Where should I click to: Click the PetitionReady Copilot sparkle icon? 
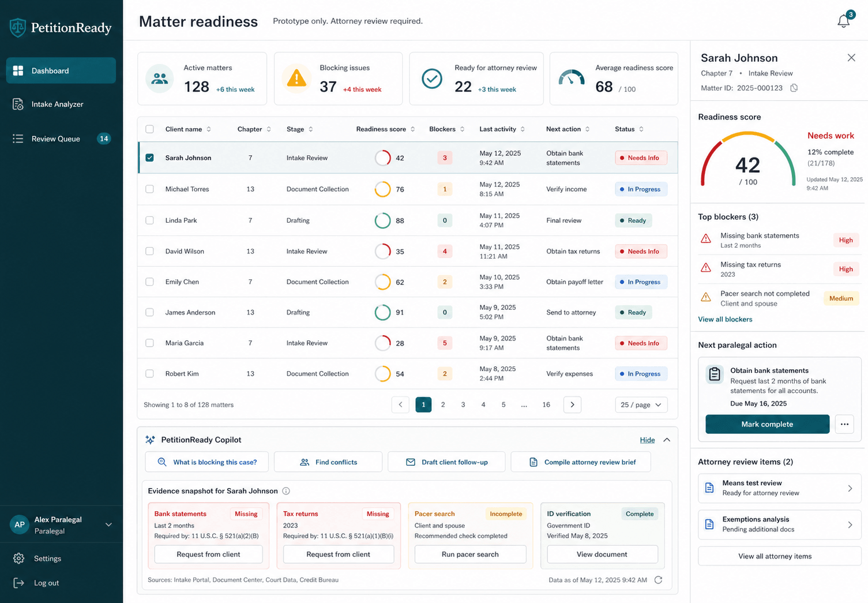coord(150,440)
